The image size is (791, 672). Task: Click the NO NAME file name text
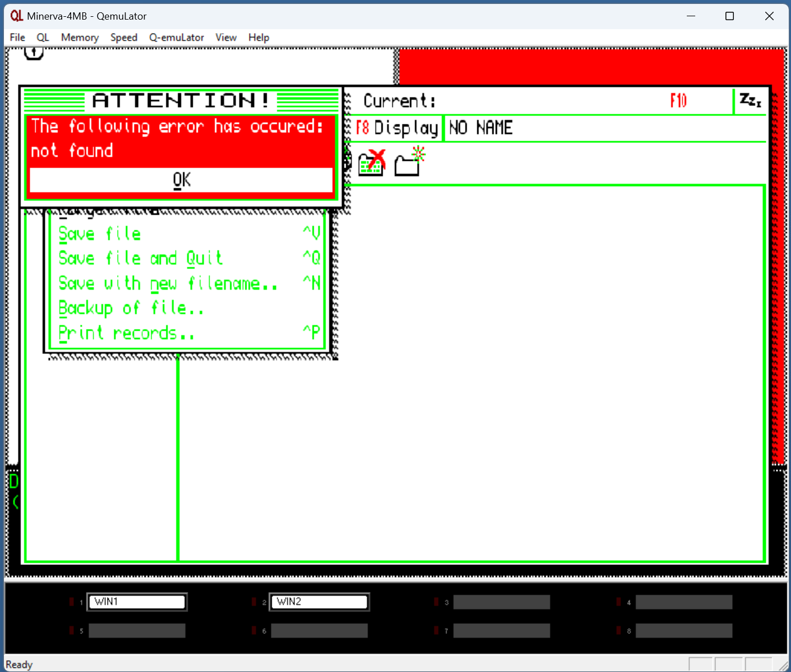click(481, 128)
